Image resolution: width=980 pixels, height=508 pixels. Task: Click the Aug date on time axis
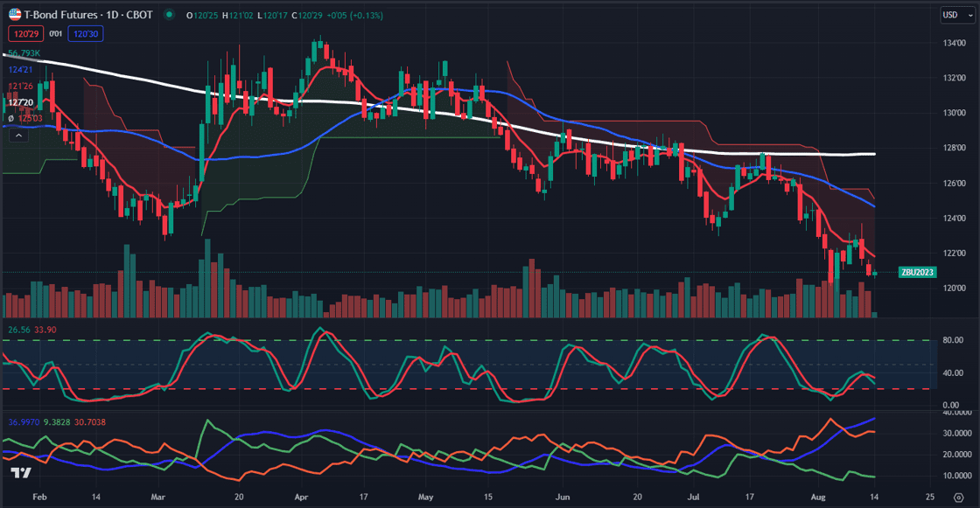click(x=817, y=498)
